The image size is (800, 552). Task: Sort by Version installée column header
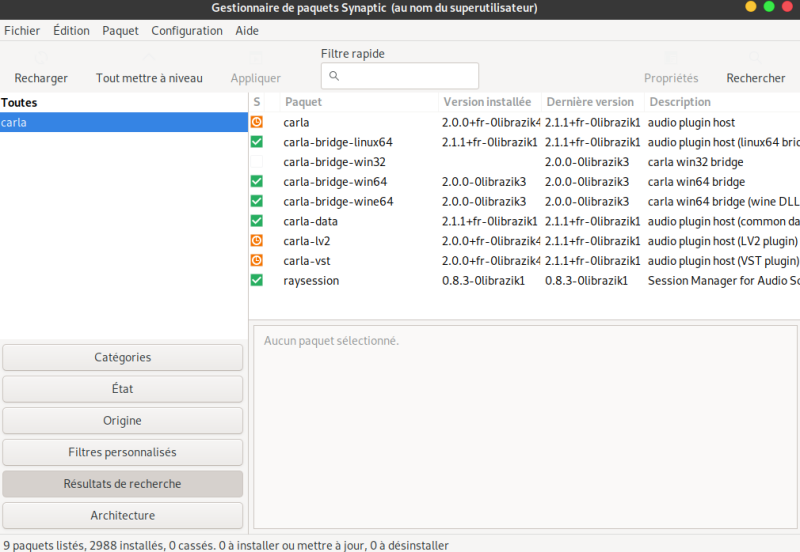tap(490, 102)
